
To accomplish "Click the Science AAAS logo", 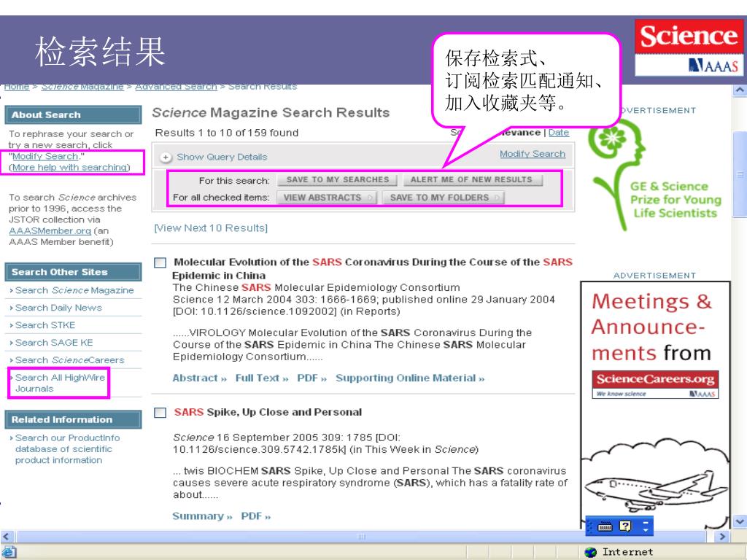I will click(689, 47).
